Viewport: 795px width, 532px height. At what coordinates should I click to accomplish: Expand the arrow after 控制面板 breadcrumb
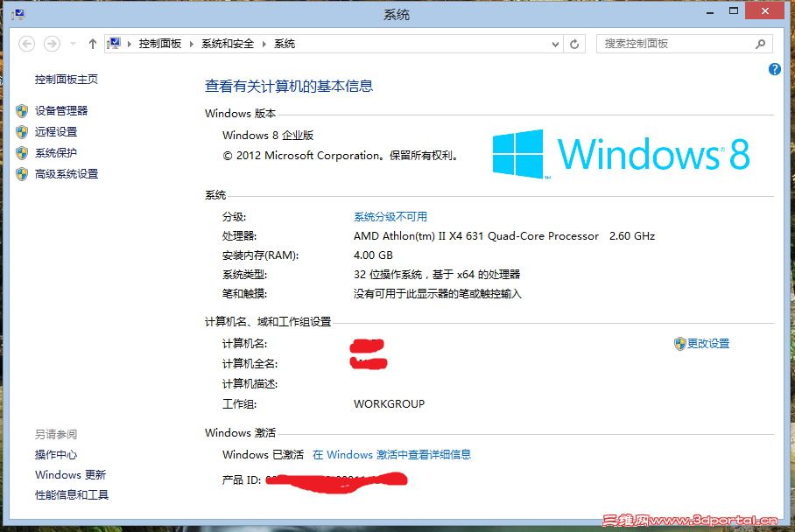192,44
